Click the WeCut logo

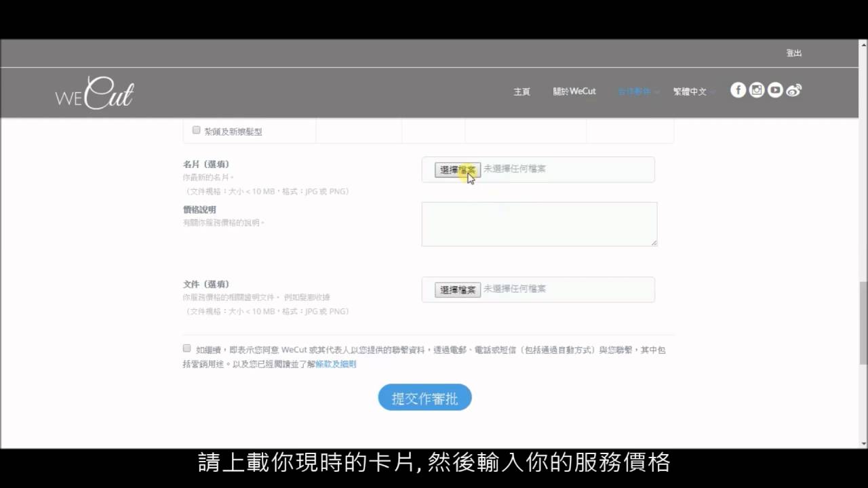(94, 93)
